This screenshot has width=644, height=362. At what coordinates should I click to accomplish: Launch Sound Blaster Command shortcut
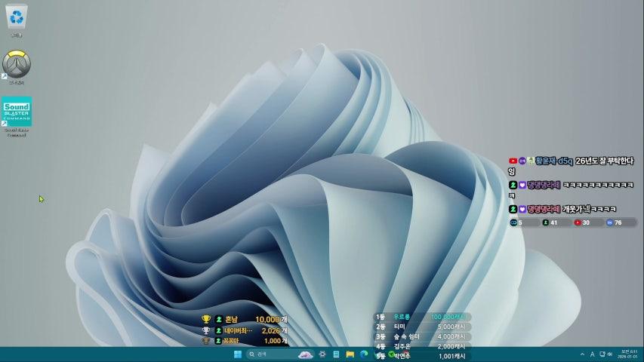[x=17, y=112]
